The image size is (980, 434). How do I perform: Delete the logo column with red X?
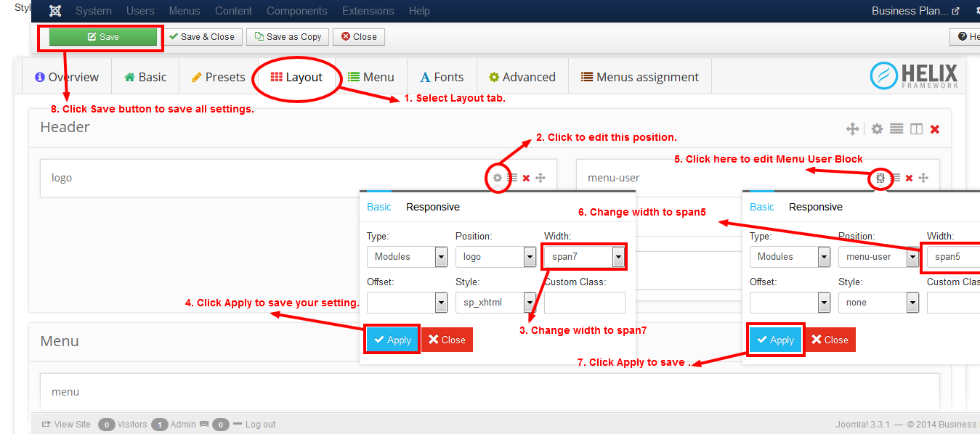pyautogui.click(x=526, y=178)
